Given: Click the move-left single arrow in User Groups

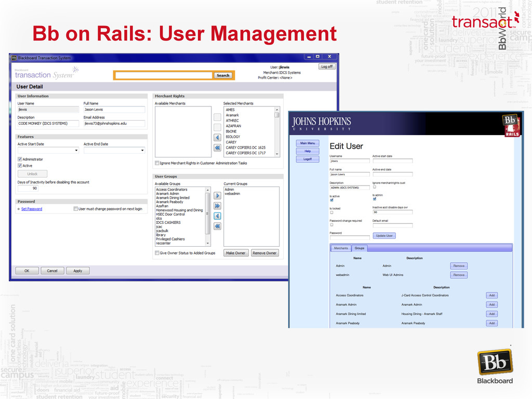Looking at the screenshot, I should pos(218,216).
